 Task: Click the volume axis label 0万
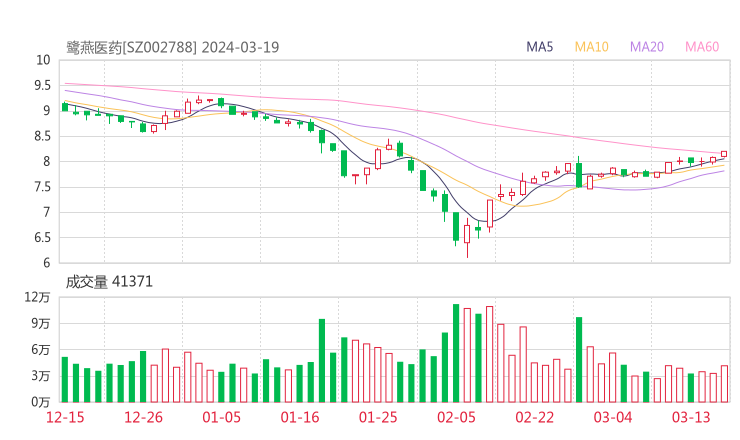pyautogui.click(x=41, y=402)
